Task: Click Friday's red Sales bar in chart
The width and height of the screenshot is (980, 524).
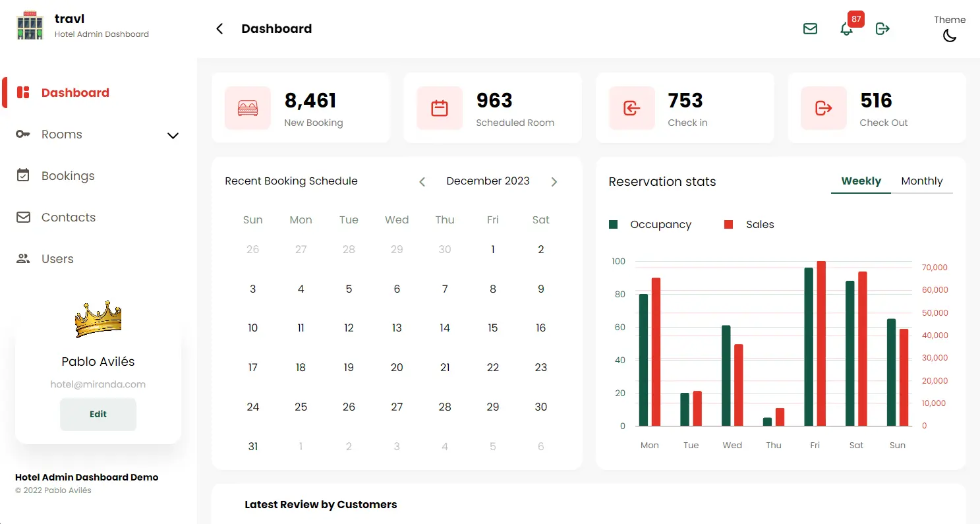Action: [x=821, y=343]
